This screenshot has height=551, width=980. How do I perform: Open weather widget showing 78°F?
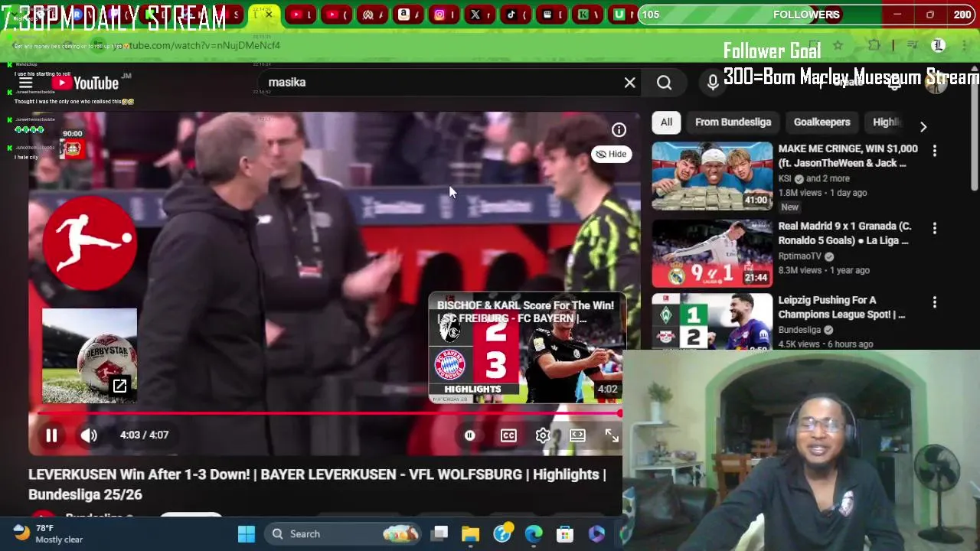pyautogui.click(x=47, y=534)
